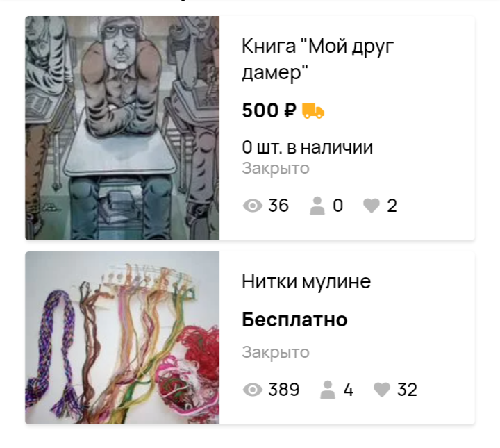The width and height of the screenshot is (500, 448).
Task: Click Закрыто status on the book listing
Action: coord(276,168)
